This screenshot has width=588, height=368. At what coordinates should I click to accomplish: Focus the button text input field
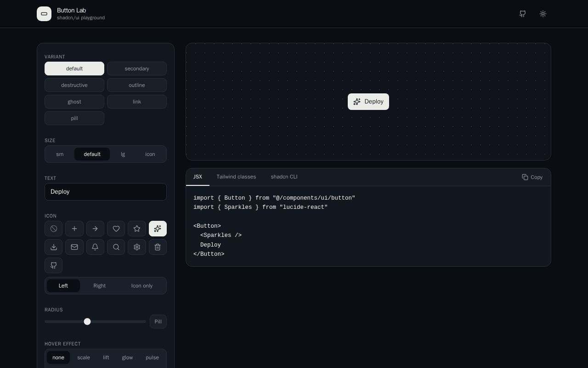click(106, 192)
